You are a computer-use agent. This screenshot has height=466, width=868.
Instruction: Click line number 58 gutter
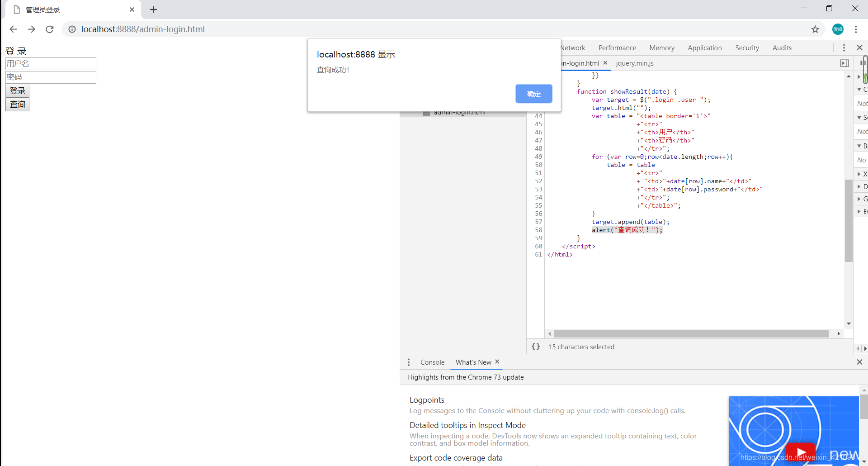[x=538, y=230]
